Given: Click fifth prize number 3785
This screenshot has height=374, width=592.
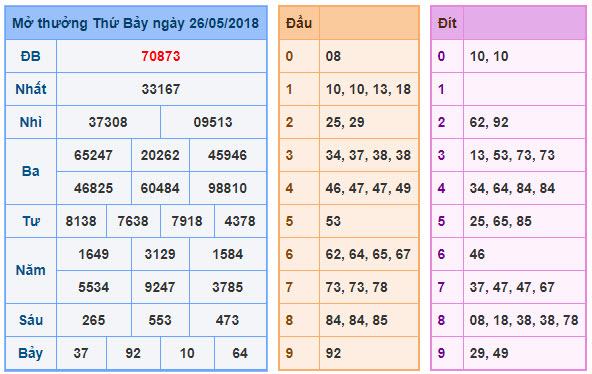Looking at the screenshot, I should coord(227,287).
